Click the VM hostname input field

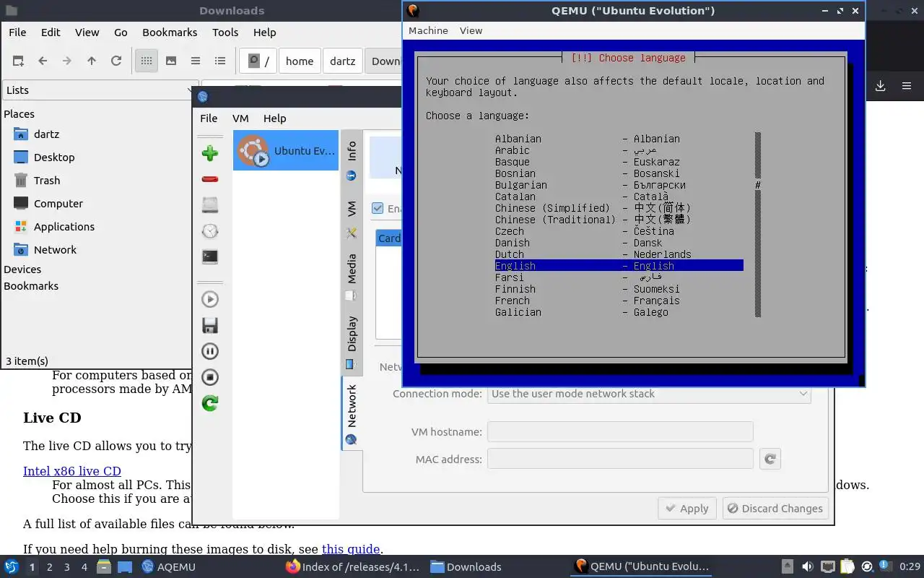click(620, 431)
